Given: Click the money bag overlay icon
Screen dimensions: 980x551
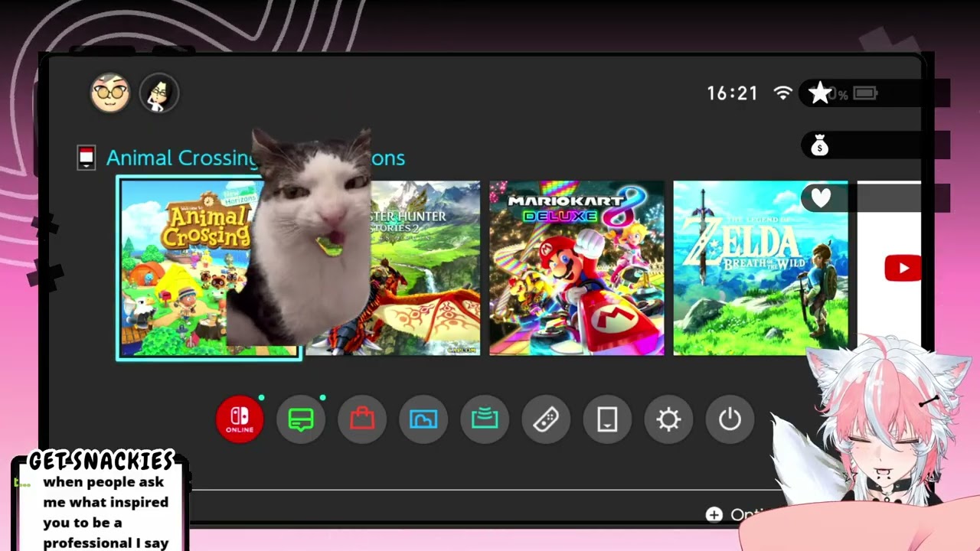Looking at the screenshot, I should coord(820,145).
